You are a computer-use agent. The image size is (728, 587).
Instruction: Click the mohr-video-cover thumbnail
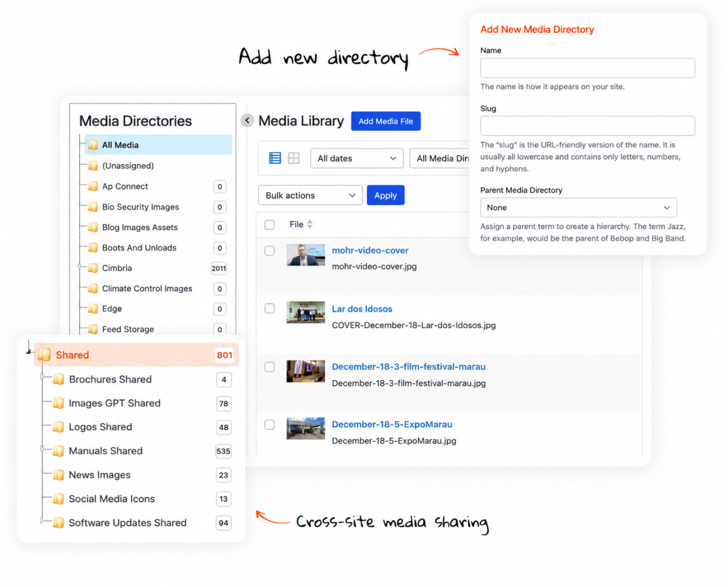pyautogui.click(x=305, y=255)
